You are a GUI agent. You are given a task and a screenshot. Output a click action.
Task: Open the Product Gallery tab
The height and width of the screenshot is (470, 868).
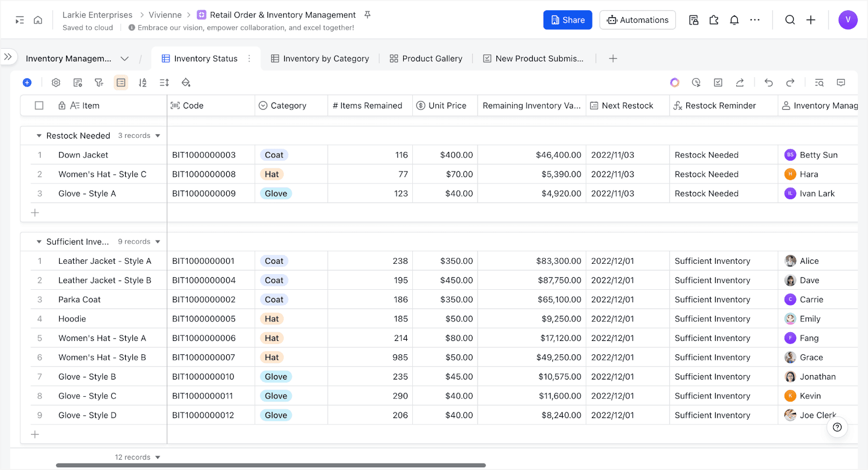point(426,59)
